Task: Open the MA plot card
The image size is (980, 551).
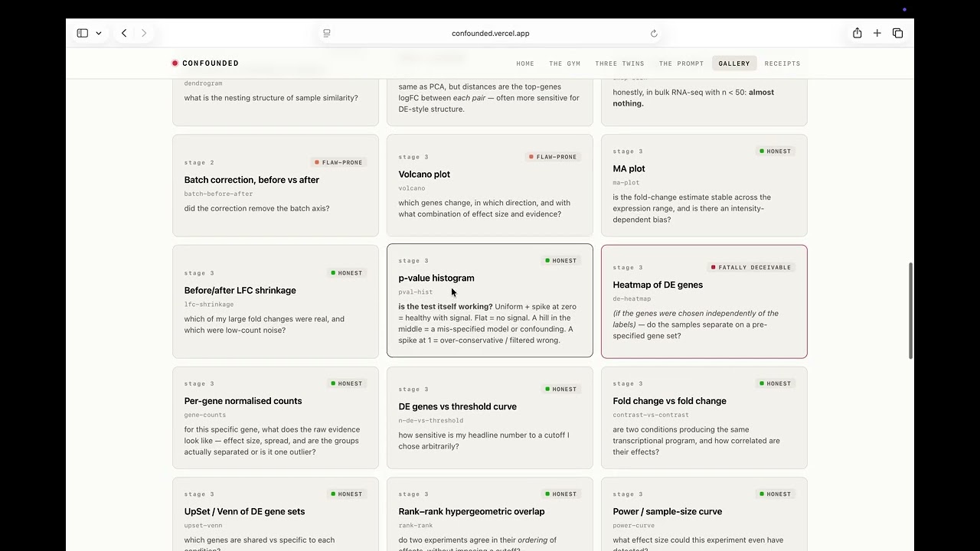Action: click(x=704, y=185)
